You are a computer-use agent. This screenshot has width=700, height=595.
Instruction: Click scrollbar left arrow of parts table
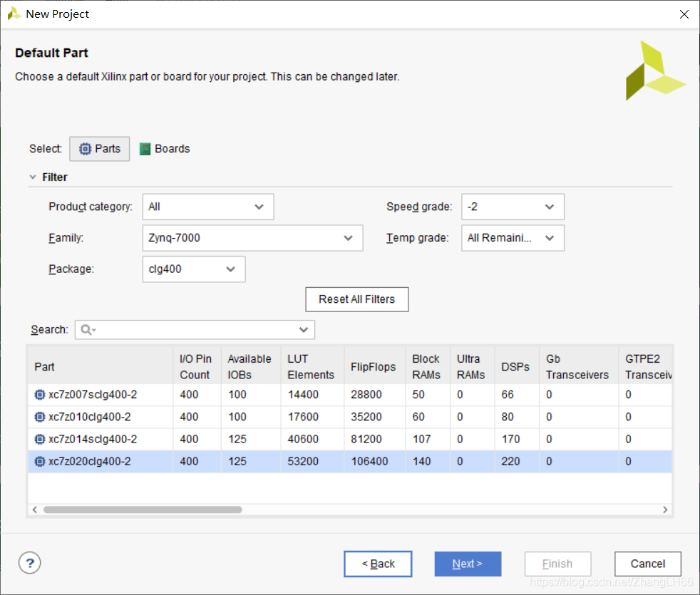tap(35, 509)
